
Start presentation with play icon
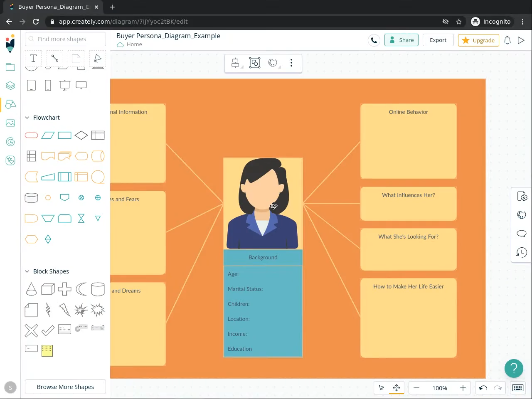click(x=521, y=40)
